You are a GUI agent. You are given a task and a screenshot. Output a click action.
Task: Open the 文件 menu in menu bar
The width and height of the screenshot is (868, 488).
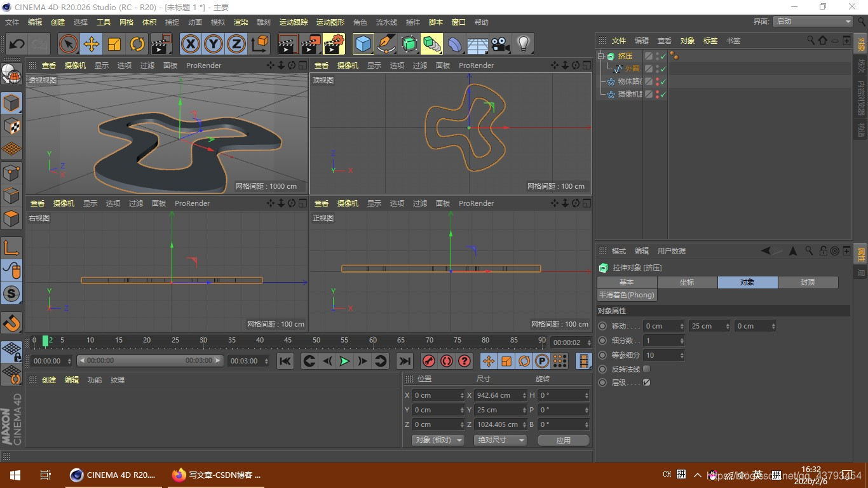pos(12,22)
